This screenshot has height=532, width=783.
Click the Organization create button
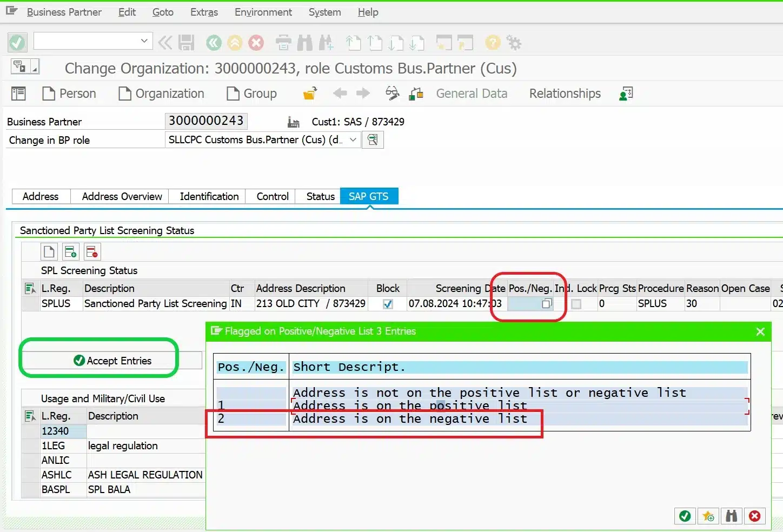pos(161,94)
